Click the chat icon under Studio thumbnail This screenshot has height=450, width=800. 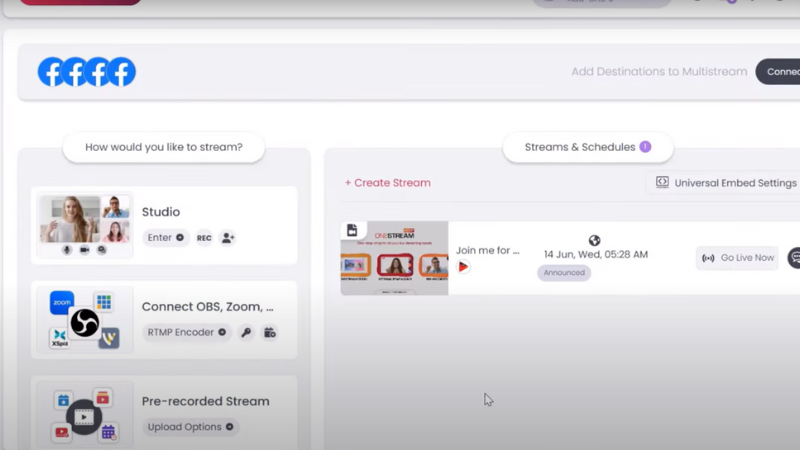click(x=102, y=249)
